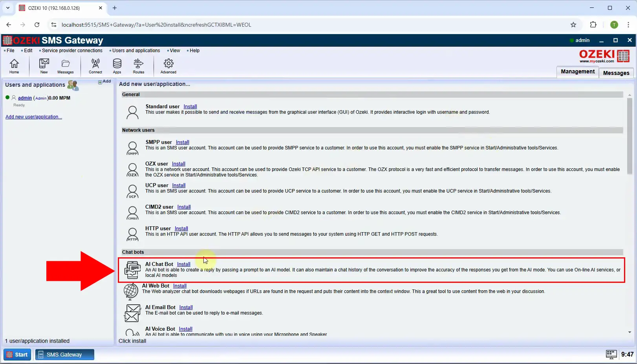Click the taskbar screen monitor icon
Viewport: 637px width, 364px height.
coord(611,355)
